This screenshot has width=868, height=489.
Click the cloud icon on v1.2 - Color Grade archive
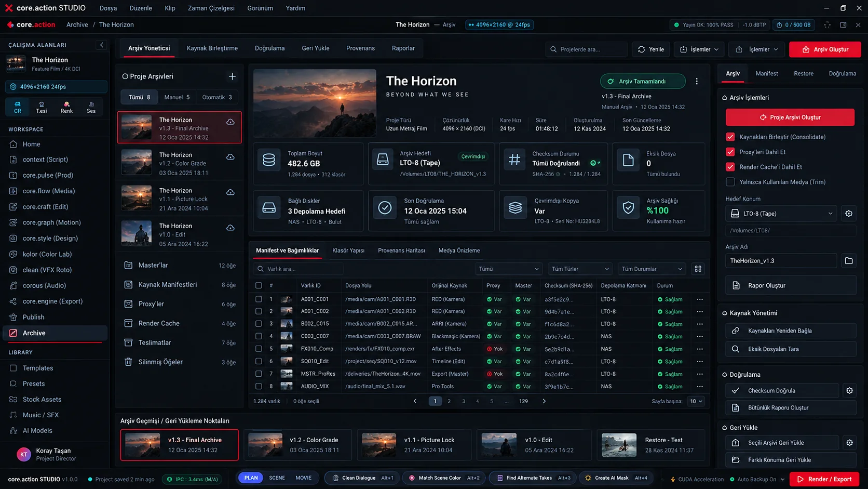tap(230, 157)
